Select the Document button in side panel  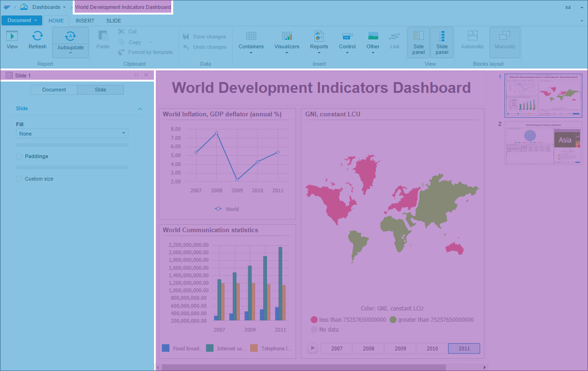tap(54, 90)
